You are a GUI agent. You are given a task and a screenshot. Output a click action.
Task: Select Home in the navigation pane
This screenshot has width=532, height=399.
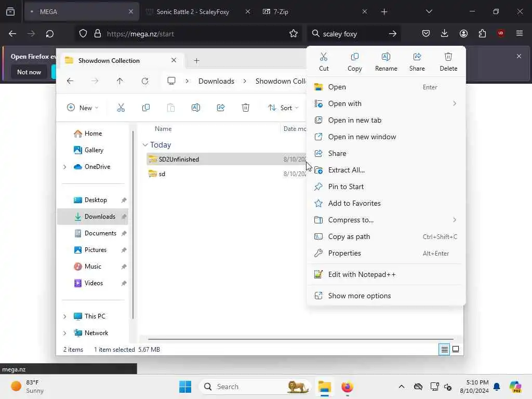(92, 134)
